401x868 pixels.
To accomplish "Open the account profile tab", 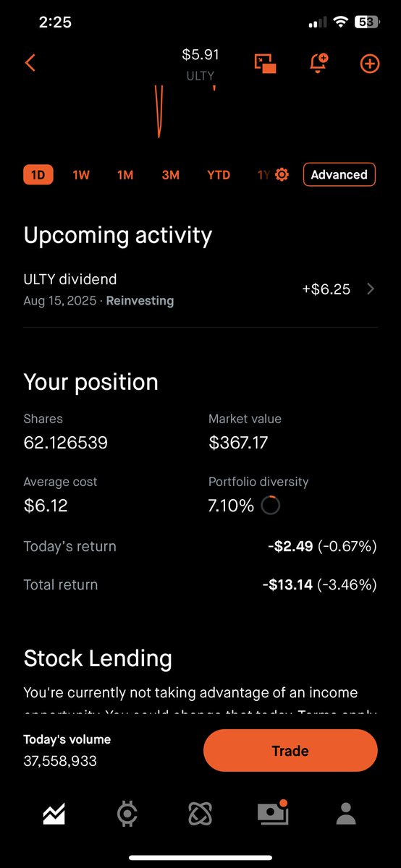I will pyautogui.click(x=346, y=814).
